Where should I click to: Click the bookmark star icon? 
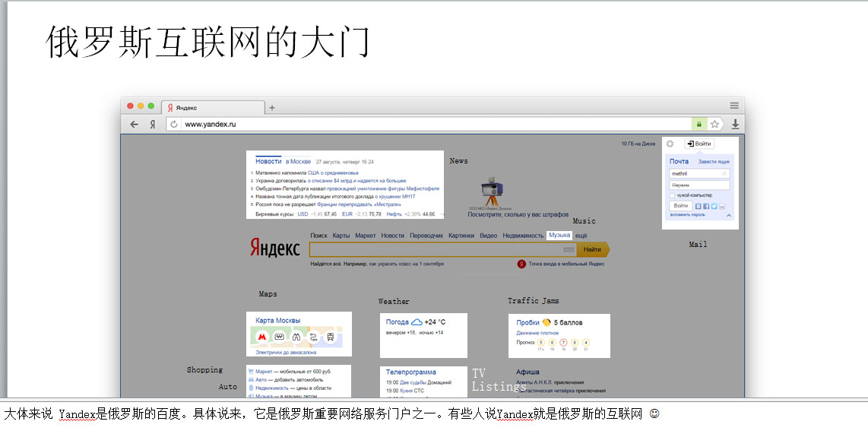(714, 125)
